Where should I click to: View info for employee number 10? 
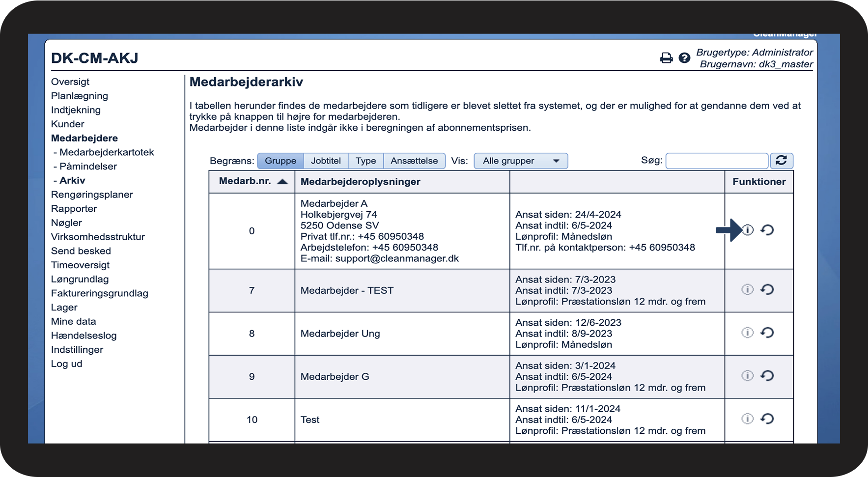[x=747, y=419]
